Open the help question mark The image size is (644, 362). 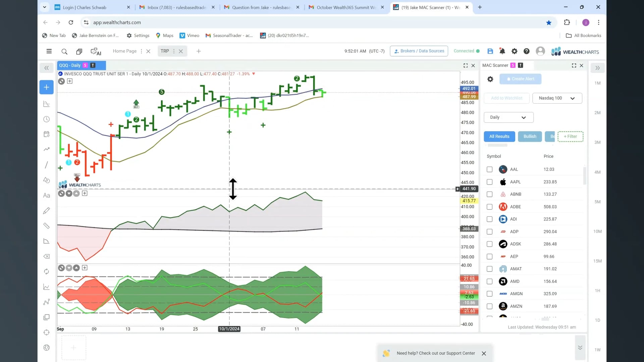pyautogui.click(x=527, y=51)
